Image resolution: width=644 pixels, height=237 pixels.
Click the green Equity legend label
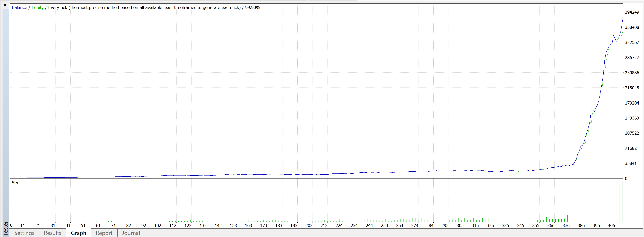tap(38, 8)
